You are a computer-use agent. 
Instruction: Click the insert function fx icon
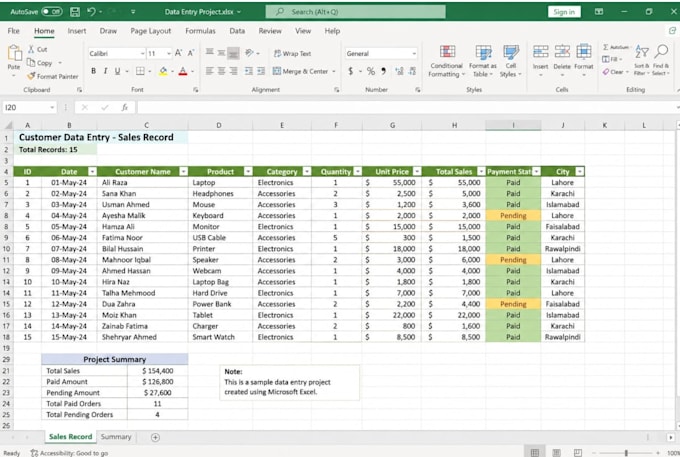tap(124, 108)
